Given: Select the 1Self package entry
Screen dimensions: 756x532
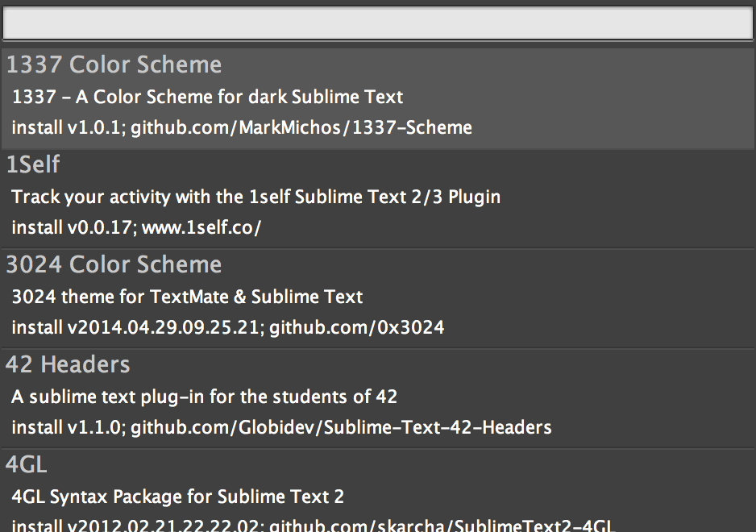Looking at the screenshot, I should coord(378,196).
